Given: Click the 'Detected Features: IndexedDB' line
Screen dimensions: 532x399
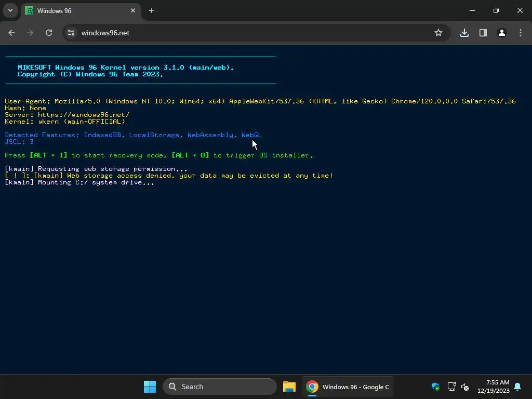Looking at the screenshot, I should point(134,135).
